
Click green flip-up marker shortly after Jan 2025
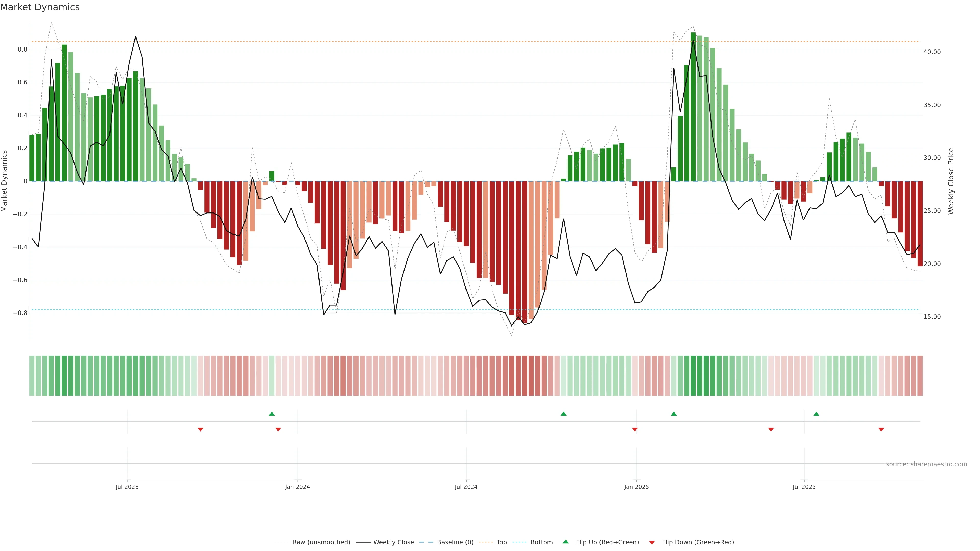[x=674, y=414]
